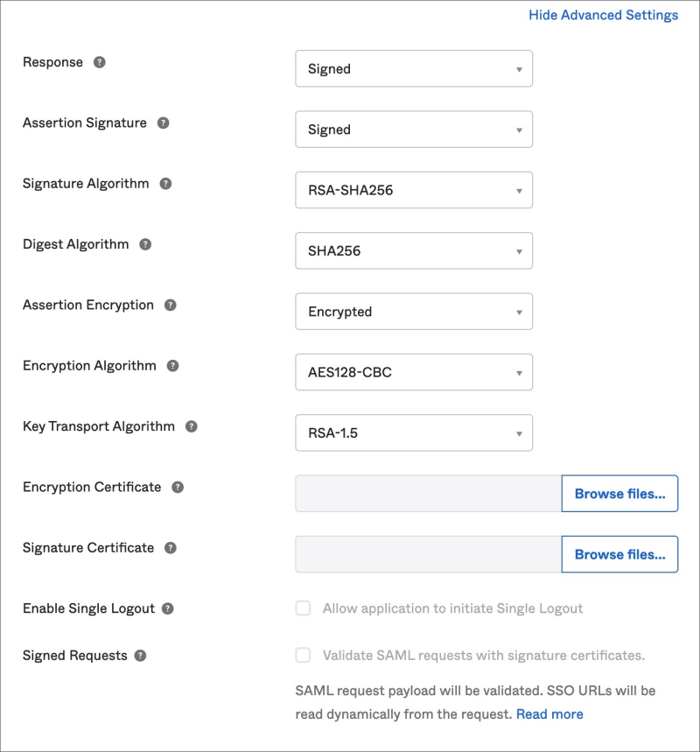Click help icon next to Response

(100, 62)
